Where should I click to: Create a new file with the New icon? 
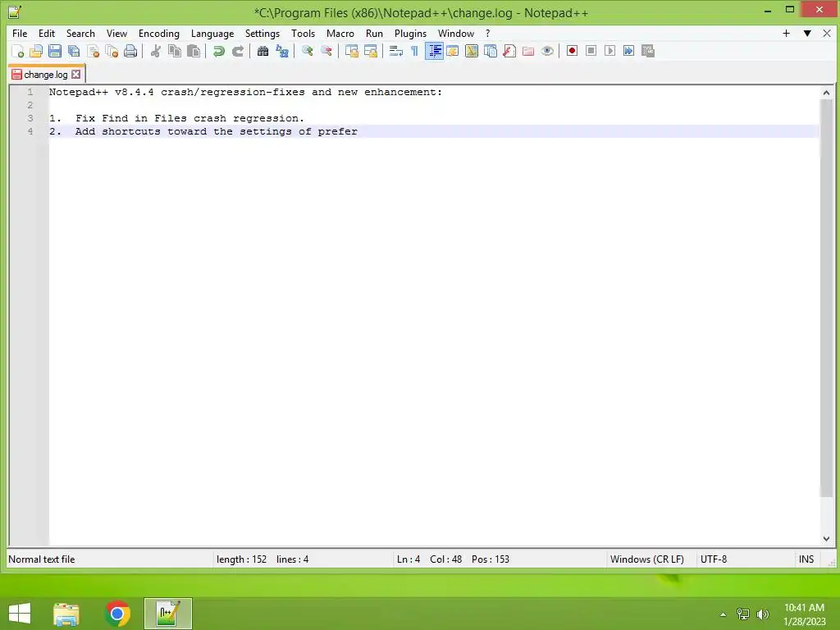pyautogui.click(x=17, y=51)
